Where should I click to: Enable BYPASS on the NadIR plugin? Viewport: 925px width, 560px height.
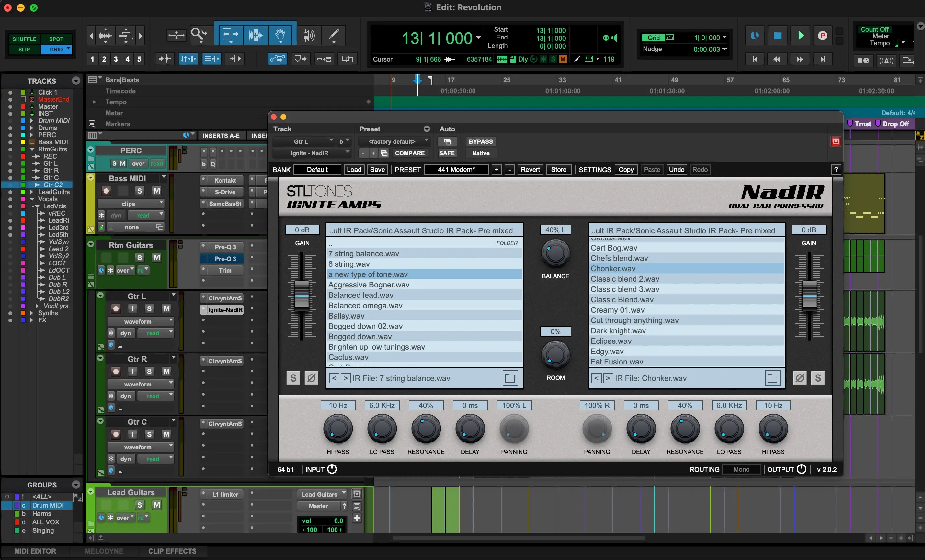pos(481,141)
